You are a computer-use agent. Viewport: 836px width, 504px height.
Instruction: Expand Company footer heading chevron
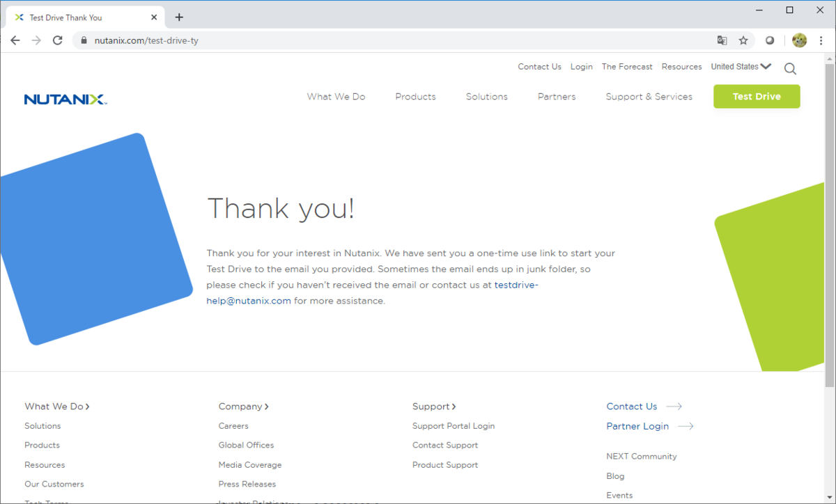[267, 407]
